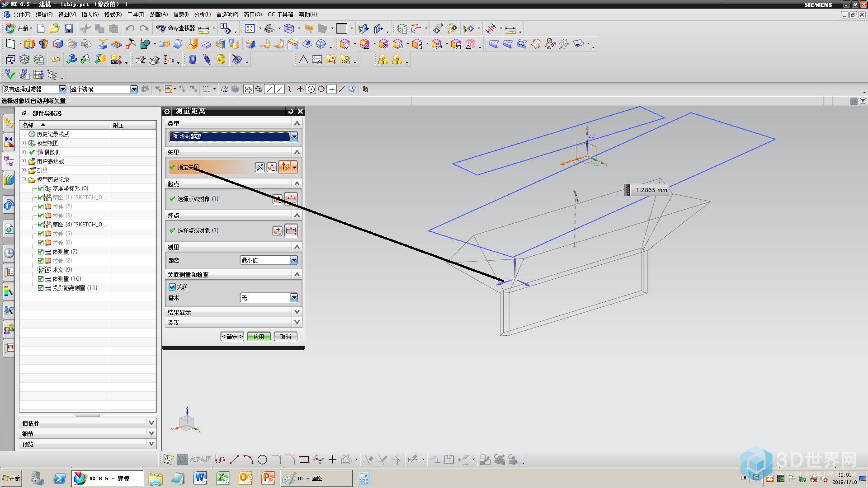Select the Rectangle sketch tool in bottom toolbar

click(304, 460)
